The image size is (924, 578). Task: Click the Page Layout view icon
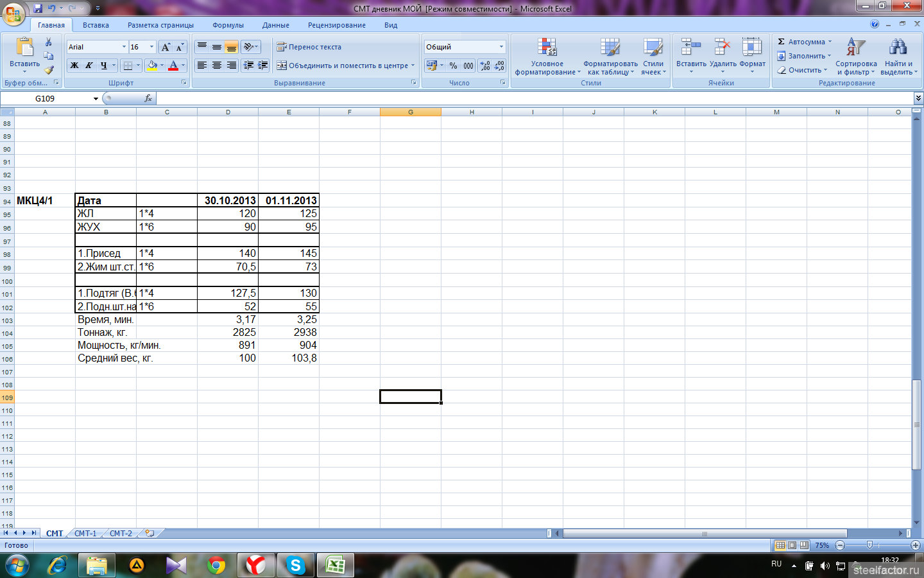[x=792, y=545]
